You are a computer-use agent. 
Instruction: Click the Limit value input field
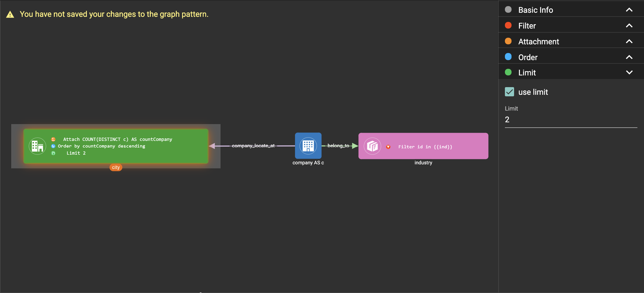570,120
